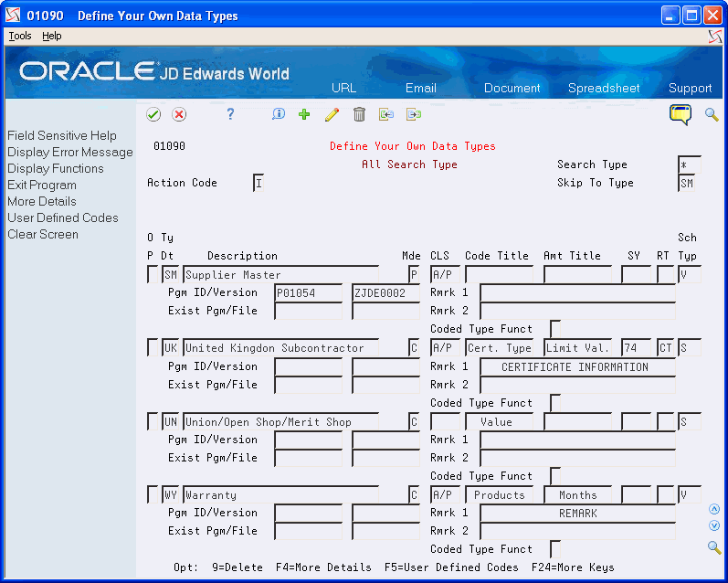Image resolution: width=728 pixels, height=583 pixels.
Task: Click the title bar application icon
Action: tap(13, 16)
